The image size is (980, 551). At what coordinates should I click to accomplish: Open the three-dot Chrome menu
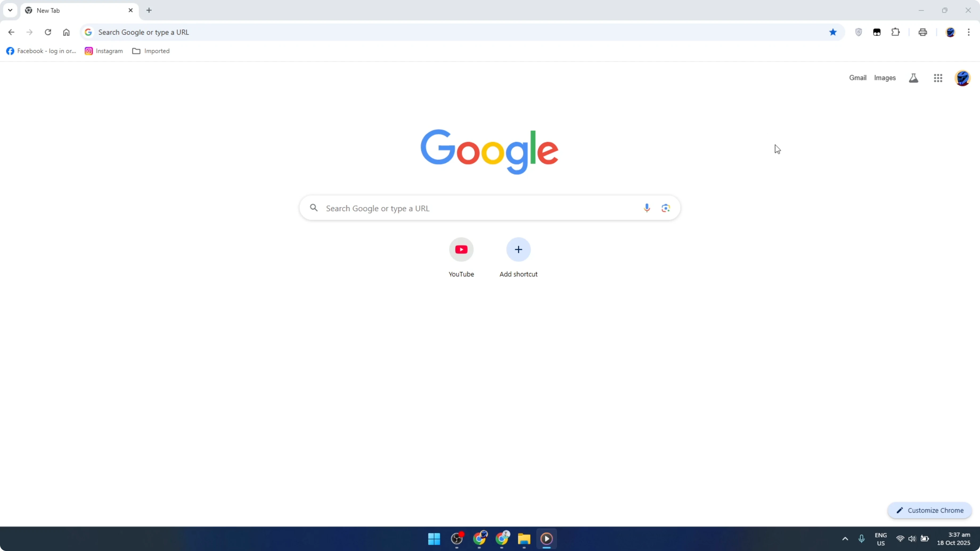pyautogui.click(x=970, y=32)
